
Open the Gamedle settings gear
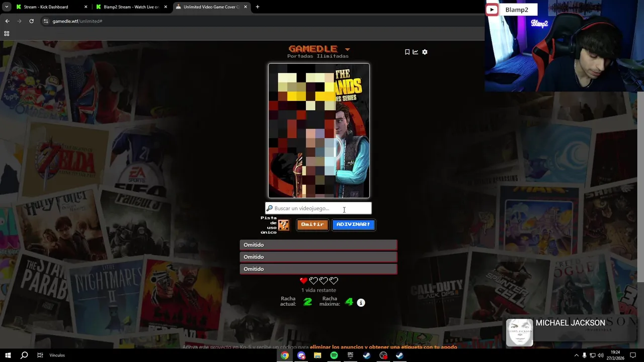click(425, 52)
